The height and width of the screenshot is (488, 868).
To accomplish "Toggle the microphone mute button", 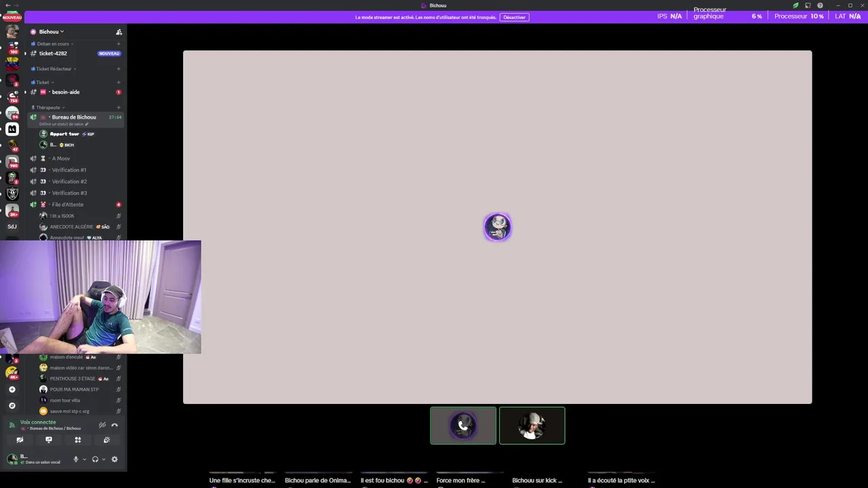I will click(76, 460).
